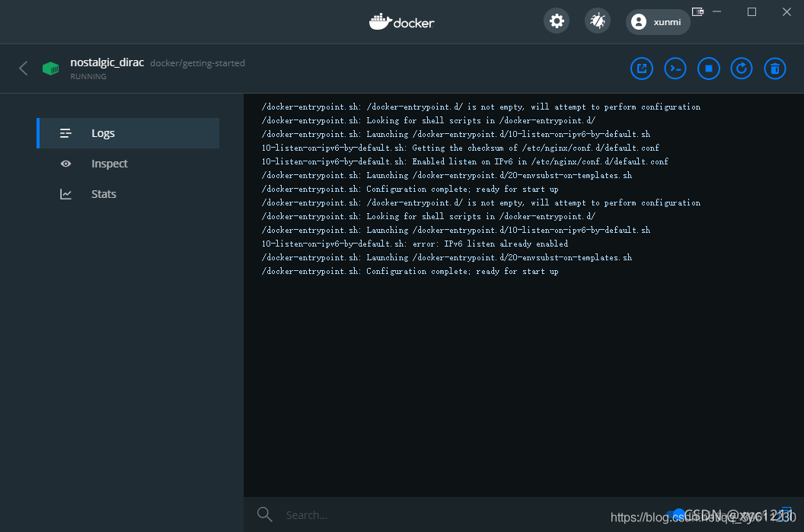Select 'Getting the checksum' log line
Viewport: 804px width, 532px height.
click(x=461, y=148)
